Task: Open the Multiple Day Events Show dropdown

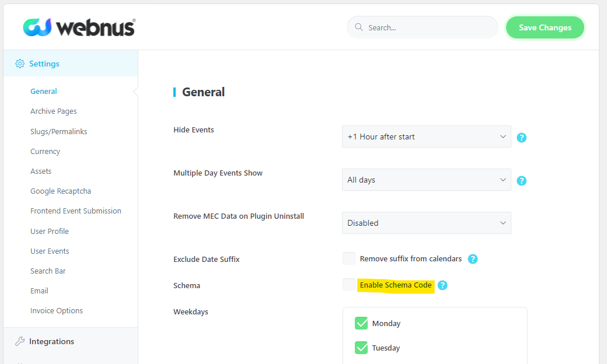Action: click(x=426, y=180)
